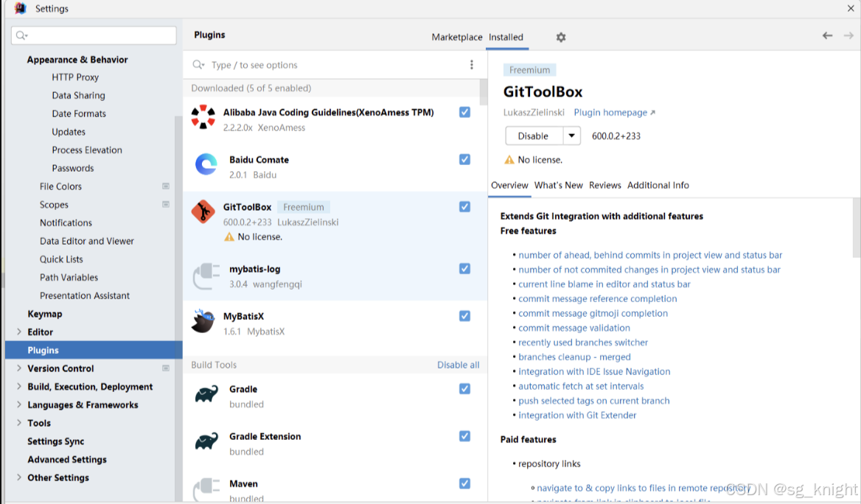Click the Alibaba Java Coding Guidelines plugin icon

pyautogui.click(x=203, y=117)
